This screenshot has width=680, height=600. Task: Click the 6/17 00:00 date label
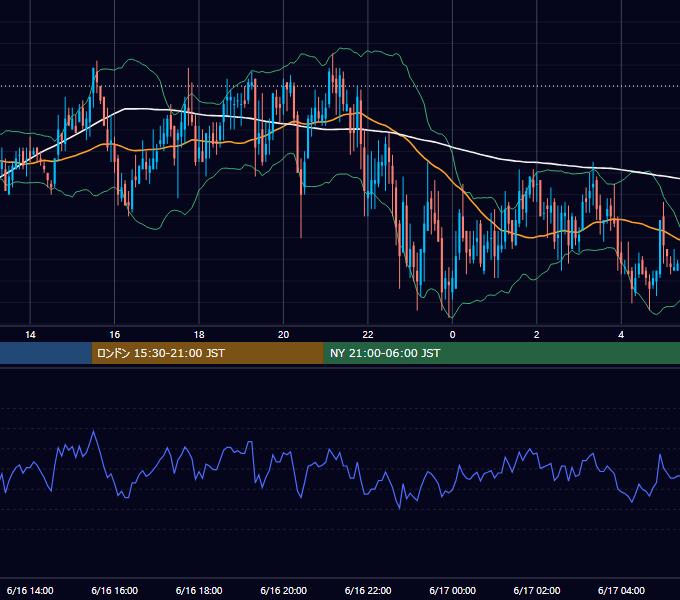coord(452,590)
